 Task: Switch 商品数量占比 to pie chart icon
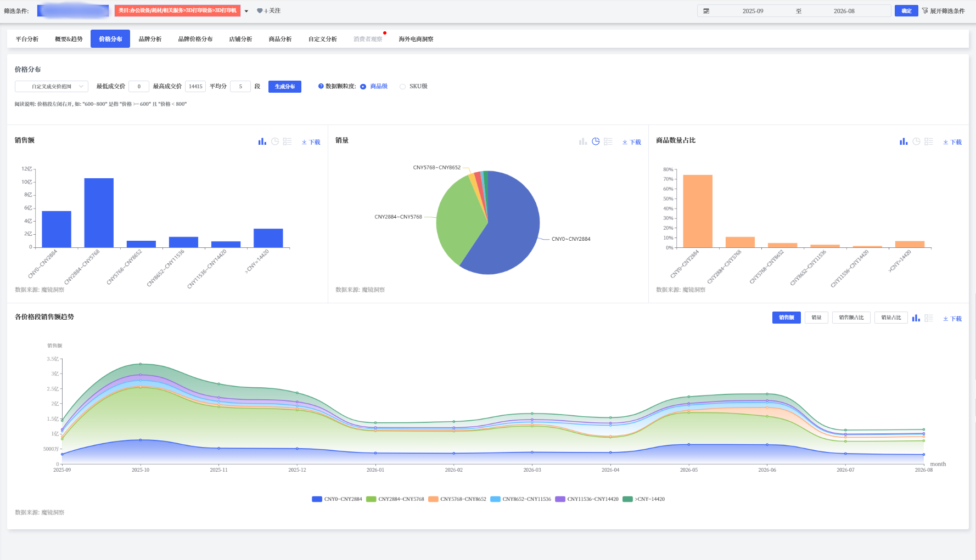tap(916, 142)
